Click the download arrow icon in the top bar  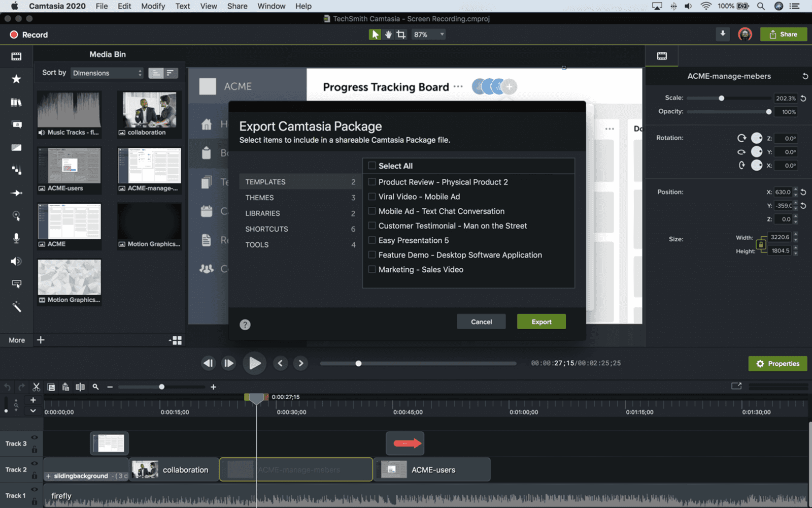723,34
